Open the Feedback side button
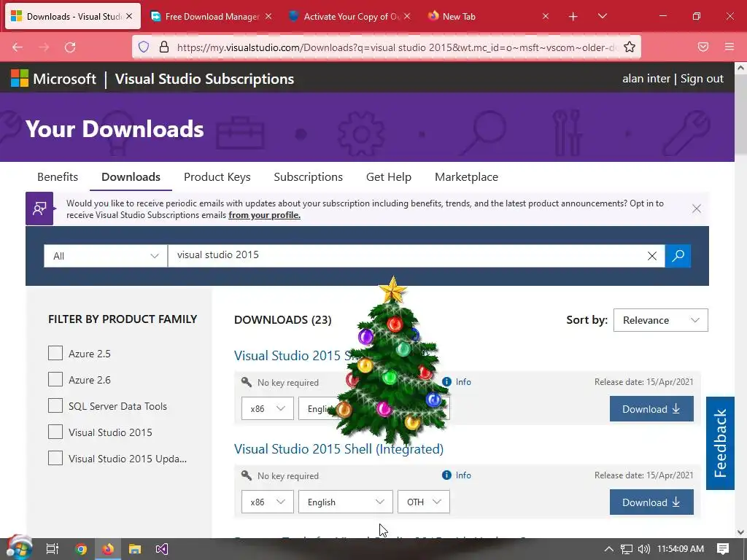 [720, 443]
